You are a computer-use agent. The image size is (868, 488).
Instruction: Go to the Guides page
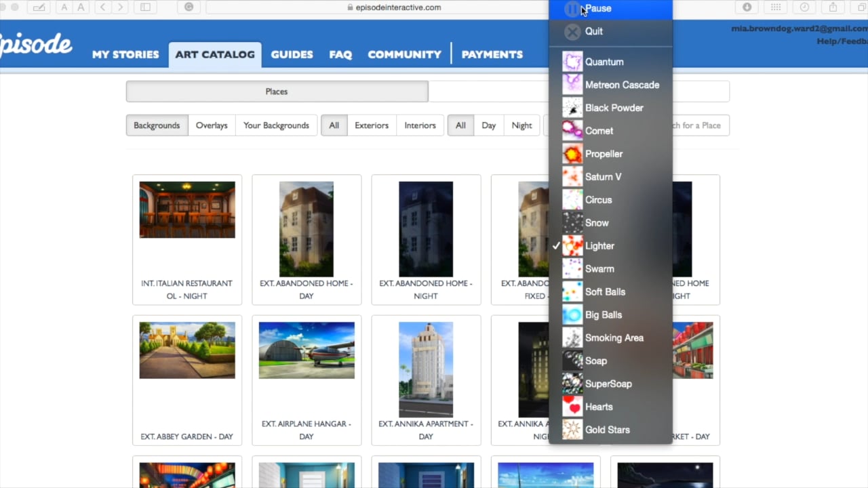(x=292, y=54)
